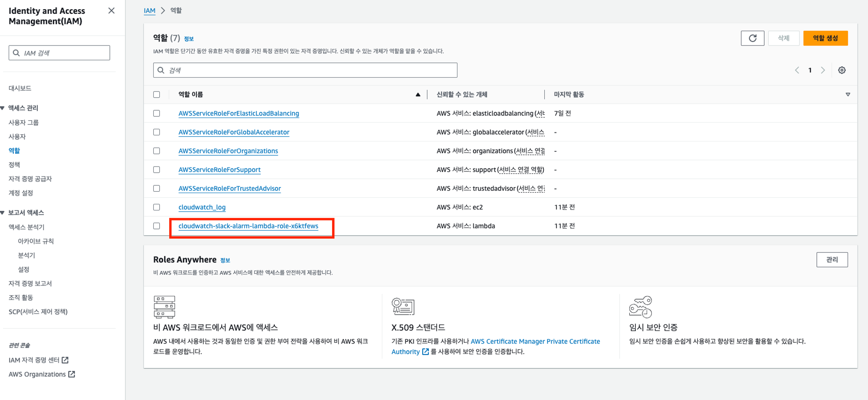The image size is (868, 400).
Task: Open 계정 설정 in sidebar
Action: tap(21, 193)
